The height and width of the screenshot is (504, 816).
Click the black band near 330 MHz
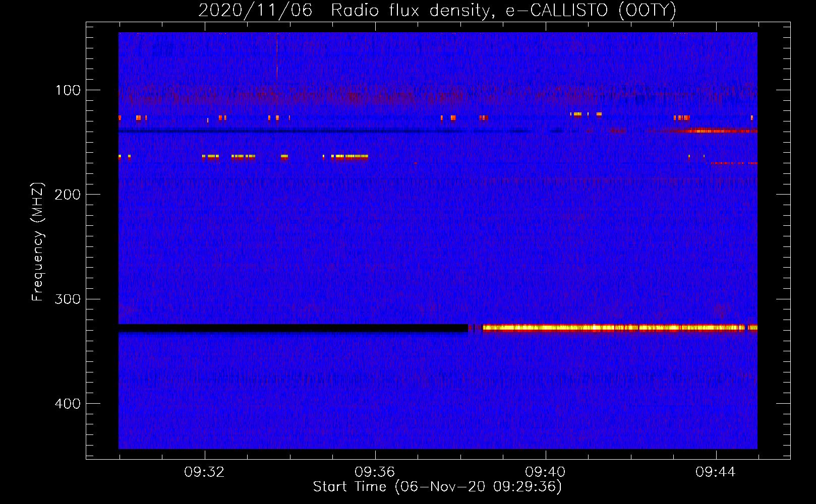tap(293, 328)
